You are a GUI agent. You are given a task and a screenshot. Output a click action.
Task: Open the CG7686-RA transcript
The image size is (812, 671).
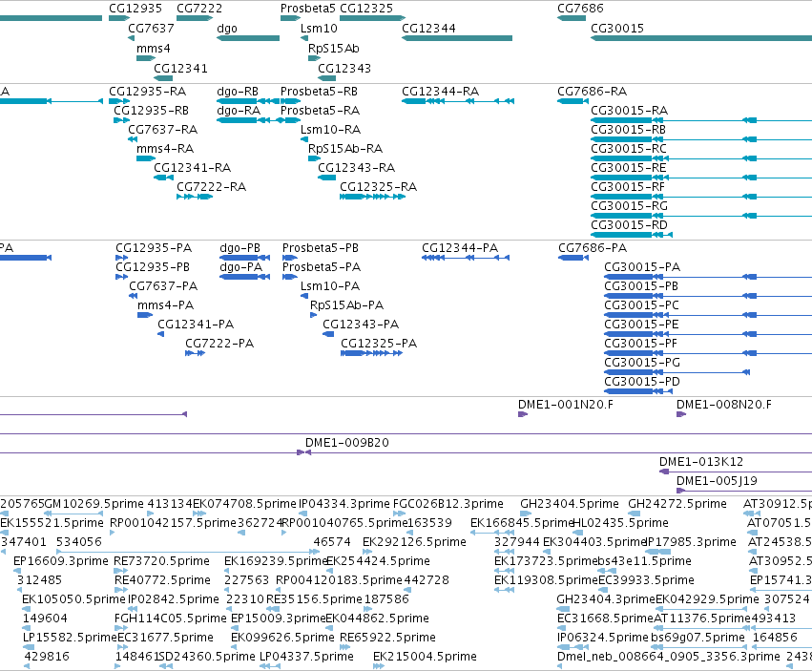point(573,101)
